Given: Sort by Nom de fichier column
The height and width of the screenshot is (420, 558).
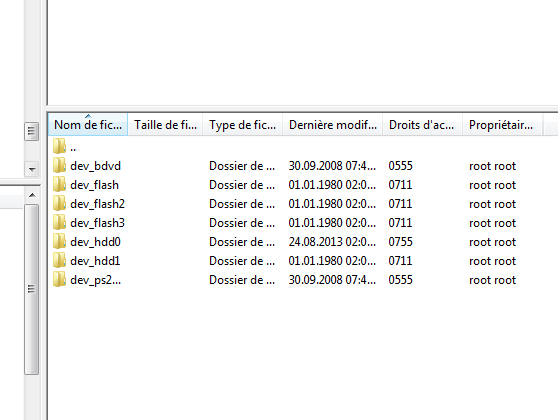Looking at the screenshot, I should (x=88, y=125).
